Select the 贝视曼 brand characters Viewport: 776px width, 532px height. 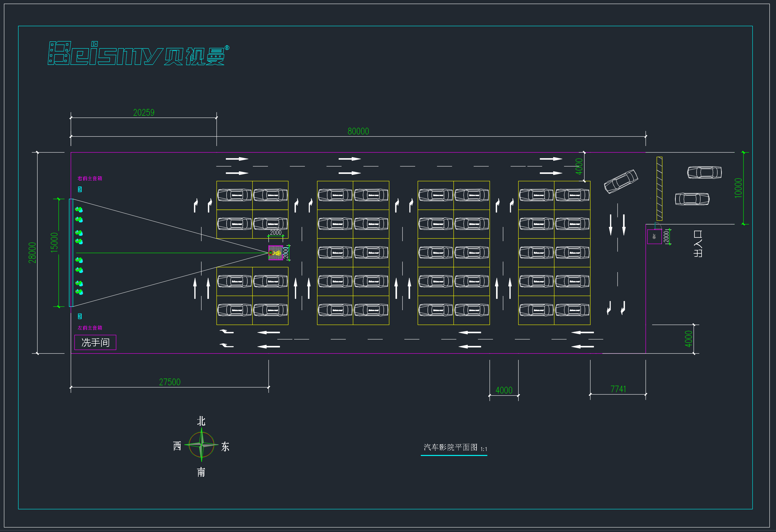[x=195, y=56]
